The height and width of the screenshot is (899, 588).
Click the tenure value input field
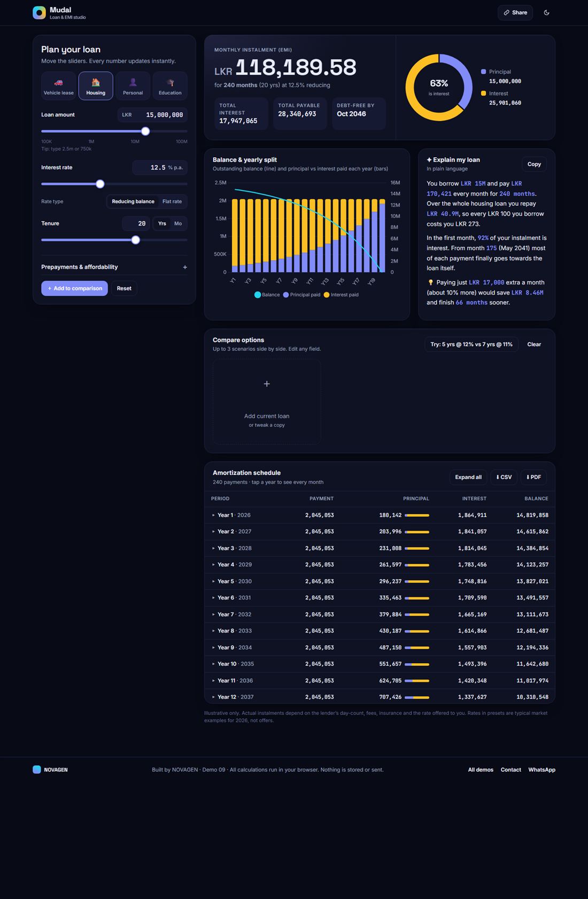(x=136, y=224)
